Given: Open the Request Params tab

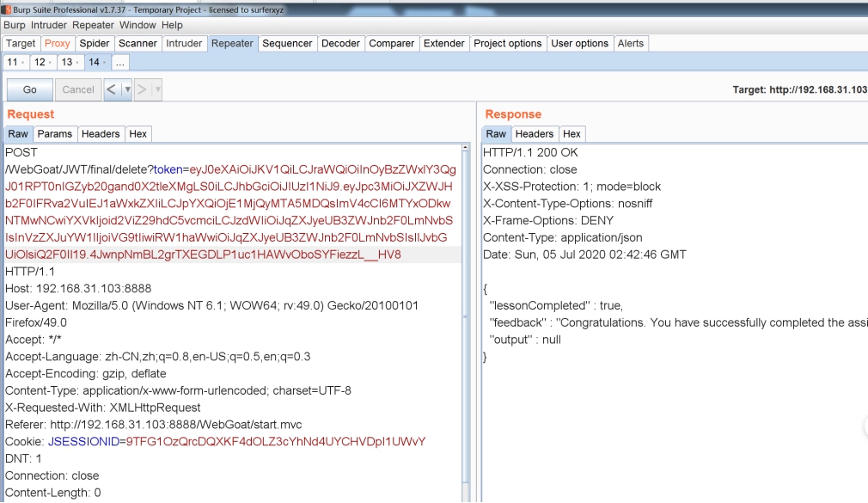Looking at the screenshot, I should (x=55, y=134).
